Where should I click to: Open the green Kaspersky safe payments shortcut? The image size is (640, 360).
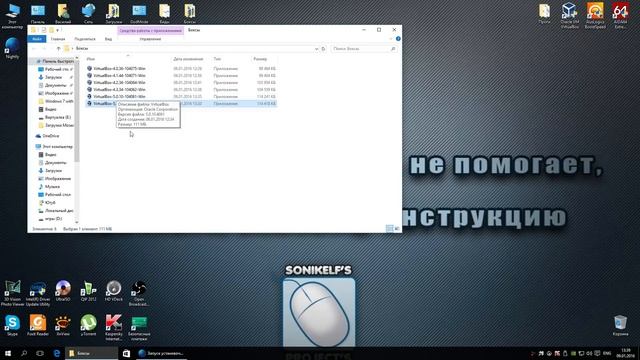[139, 327]
